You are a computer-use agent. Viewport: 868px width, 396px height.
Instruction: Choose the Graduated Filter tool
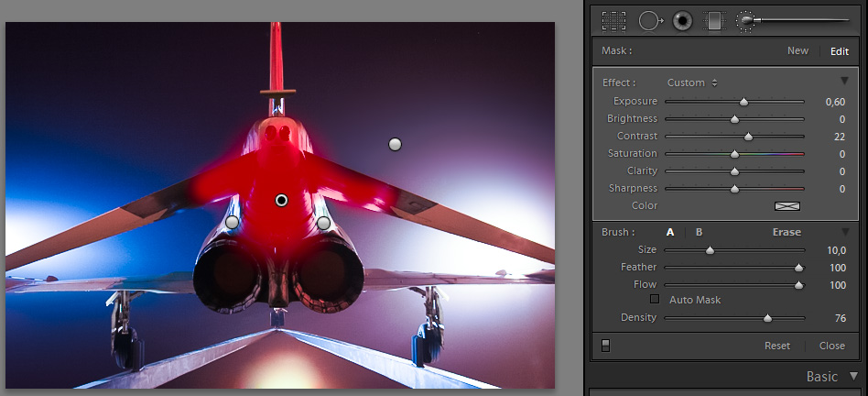click(x=713, y=20)
